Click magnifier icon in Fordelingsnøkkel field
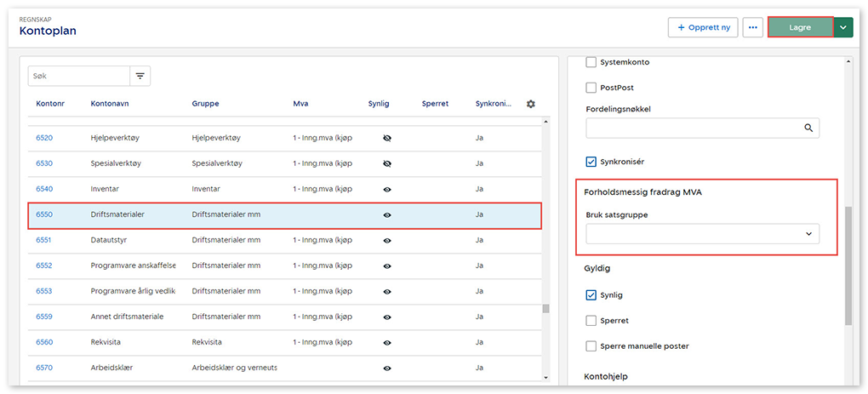This screenshot has width=868, height=394. [808, 128]
